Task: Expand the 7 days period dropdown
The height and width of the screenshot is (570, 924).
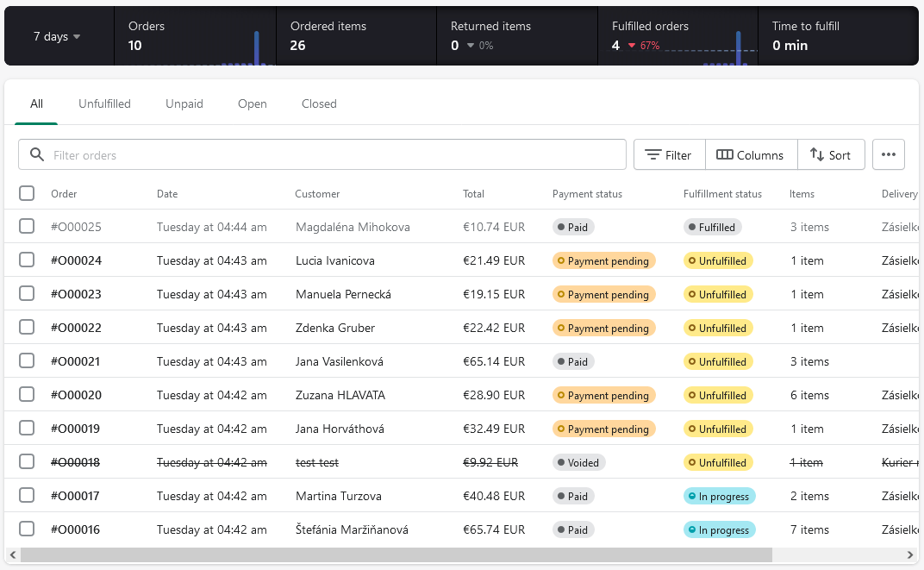Action: [x=57, y=36]
